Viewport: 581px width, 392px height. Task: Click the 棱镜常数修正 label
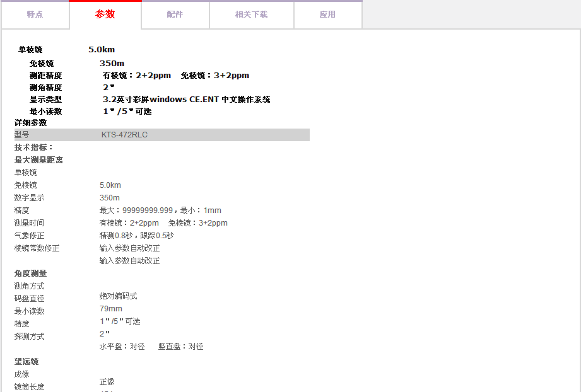[x=37, y=248]
